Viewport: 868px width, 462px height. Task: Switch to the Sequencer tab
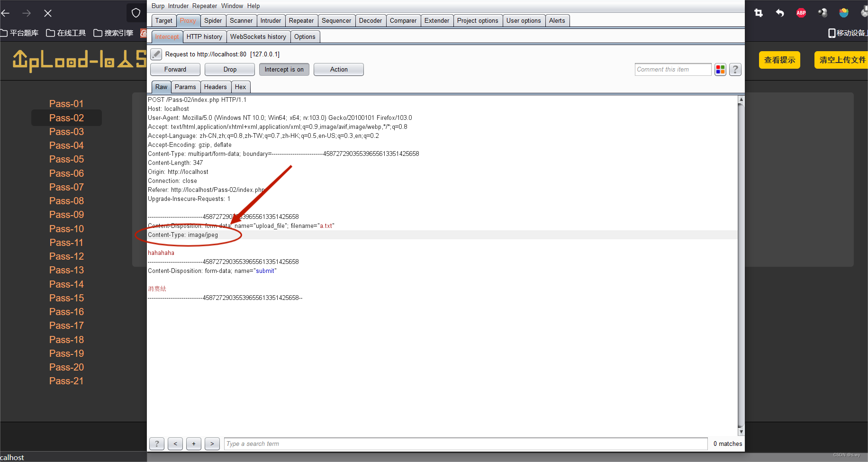(336, 21)
